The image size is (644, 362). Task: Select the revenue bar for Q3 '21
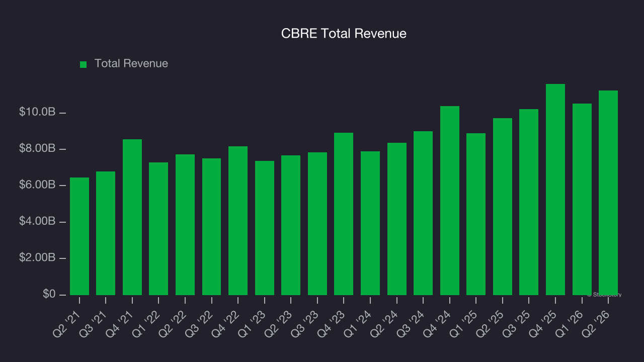[106, 233]
